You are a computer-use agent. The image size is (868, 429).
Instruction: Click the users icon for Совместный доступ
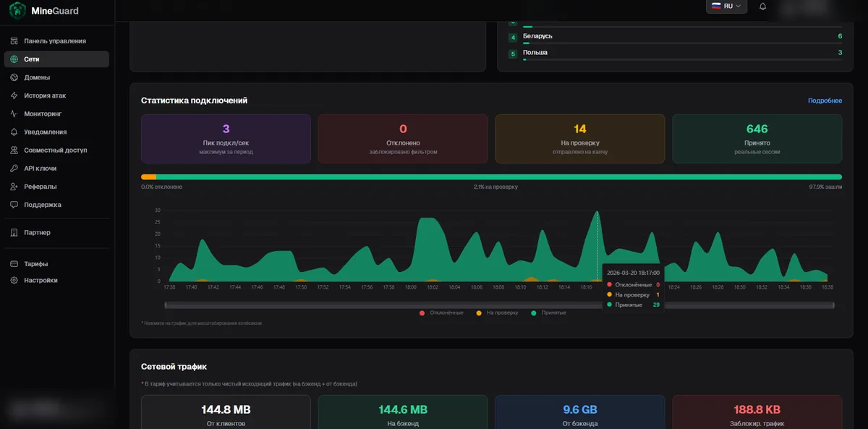coord(14,150)
